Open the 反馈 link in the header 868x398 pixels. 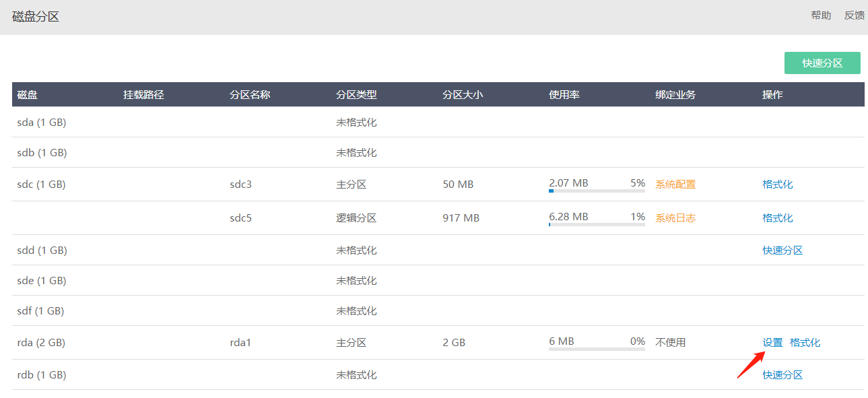(855, 15)
